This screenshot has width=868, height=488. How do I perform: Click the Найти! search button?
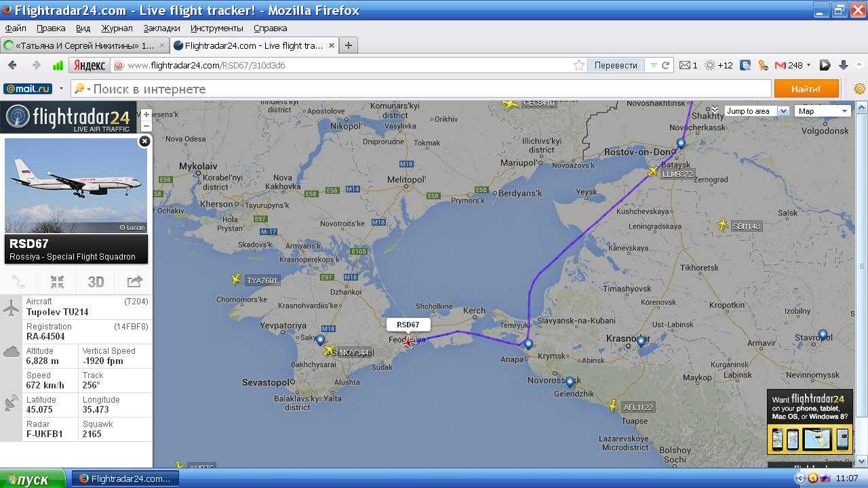pyautogui.click(x=806, y=89)
